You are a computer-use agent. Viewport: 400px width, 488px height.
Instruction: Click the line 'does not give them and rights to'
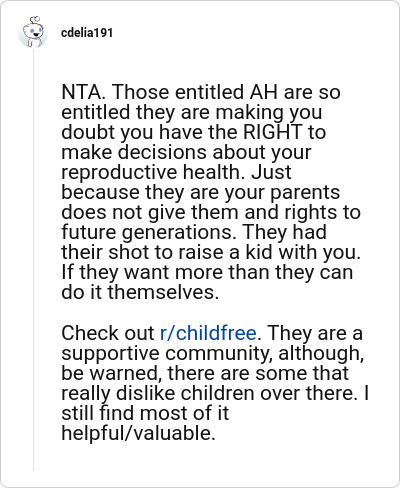(x=211, y=213)
